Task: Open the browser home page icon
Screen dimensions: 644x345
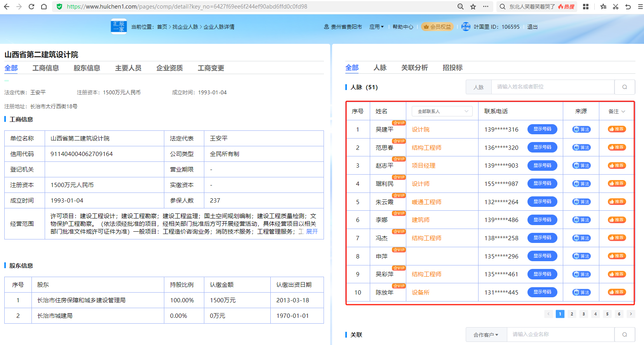Action: [x=44, y=7]
